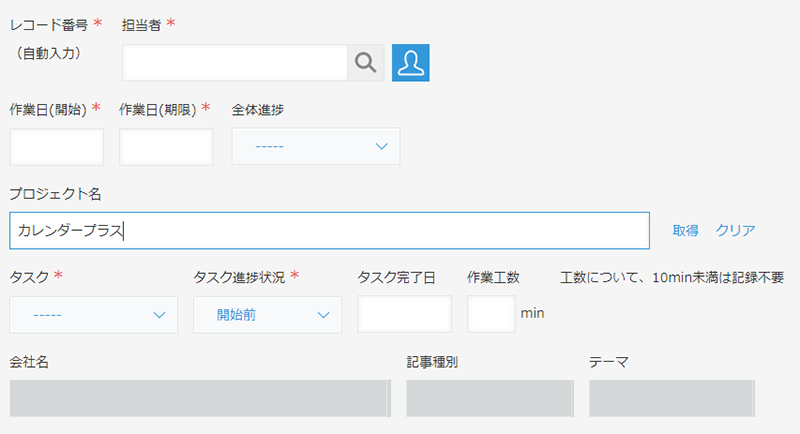Image resolution: width=800 pixels, height=434 pixels.
Task: Expand the タスク dropdown
Action: [x=94, y=315]
